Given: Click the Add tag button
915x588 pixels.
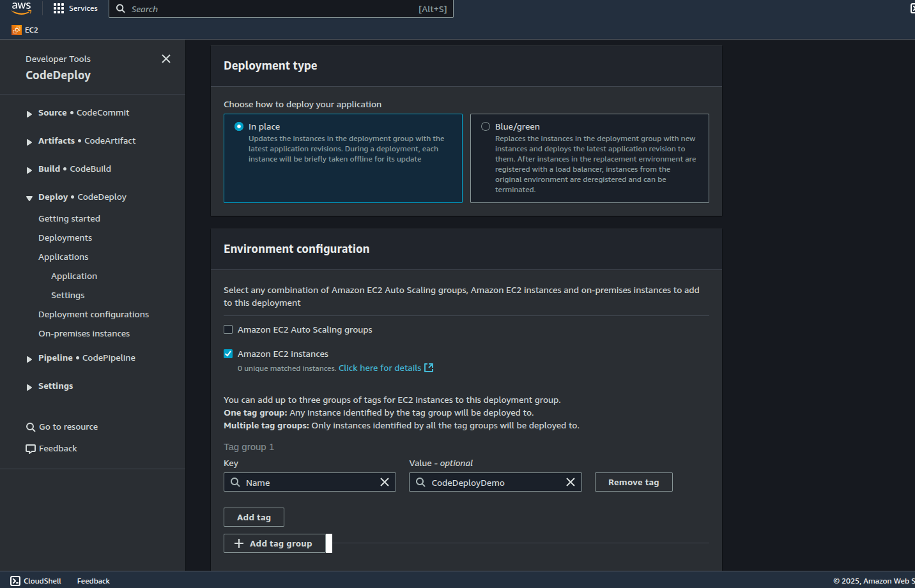Looking at the screenshot, I should (x=254, y=517).
